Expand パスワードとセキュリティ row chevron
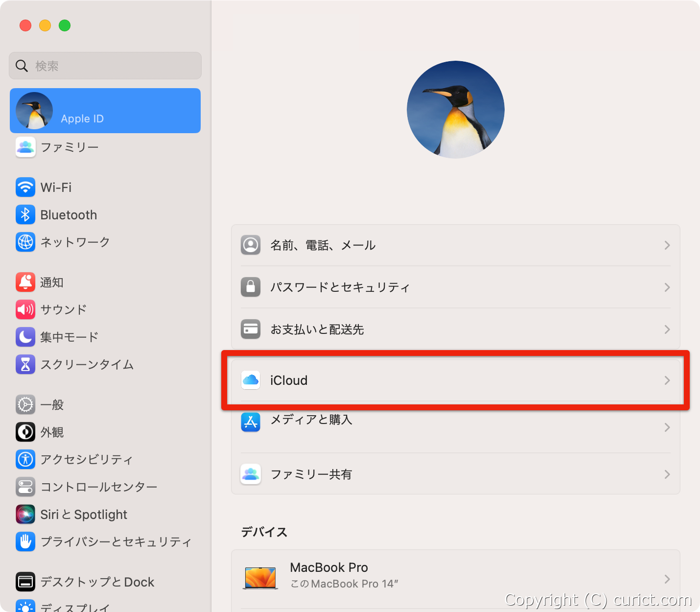Image resolution: width=700 pixels, height=612 pixels. click(x=667, y=287)
